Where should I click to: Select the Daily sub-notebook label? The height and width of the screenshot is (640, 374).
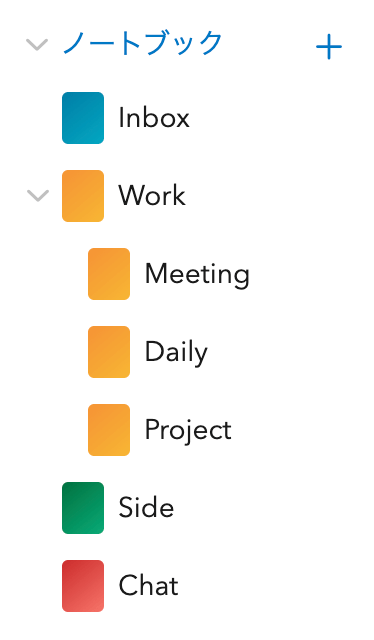click(176, 352)
